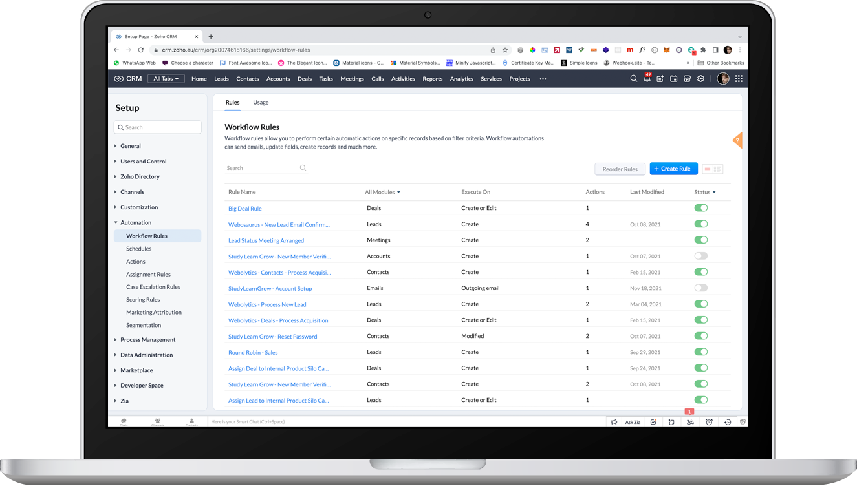Toggle off the Big Deal Rule status switch

(x=701, y=208)
